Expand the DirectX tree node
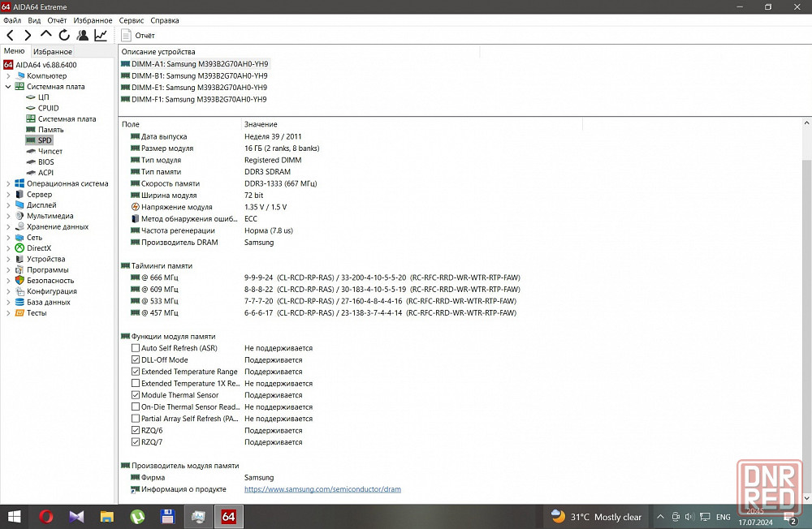Image resolution: width=812 pixels, height=529 pixels. coord(8,248)
